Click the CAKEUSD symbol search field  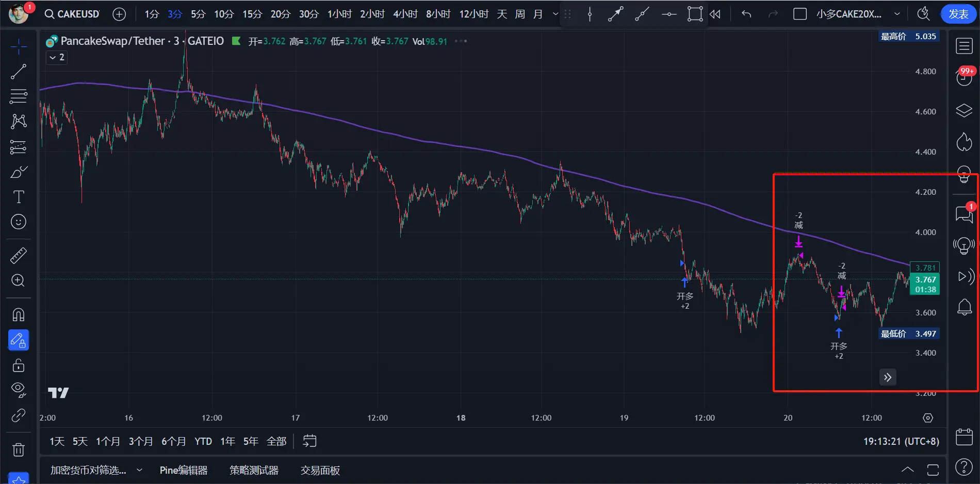coord(72,14)
